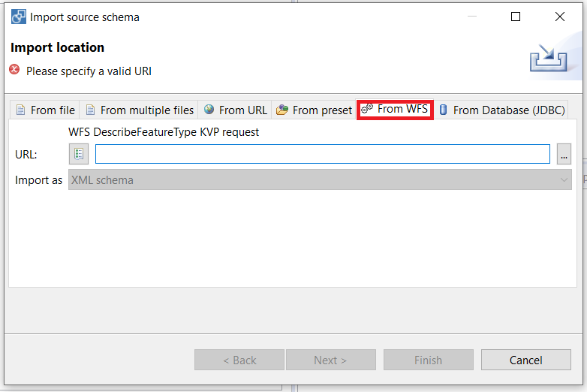This screenshot has width=587, height=392.
Task: Open the From multiple files tab
Action: (x=139, y=110)
